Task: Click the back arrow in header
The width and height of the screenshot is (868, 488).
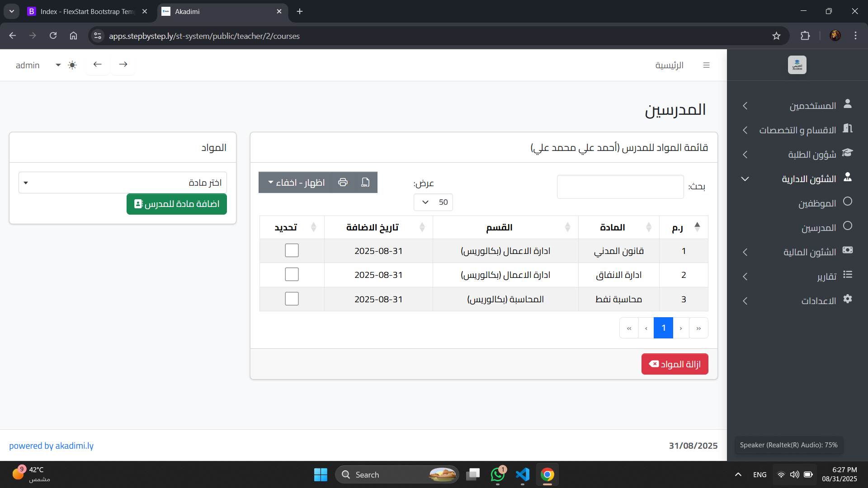Action: click(98, 64)
